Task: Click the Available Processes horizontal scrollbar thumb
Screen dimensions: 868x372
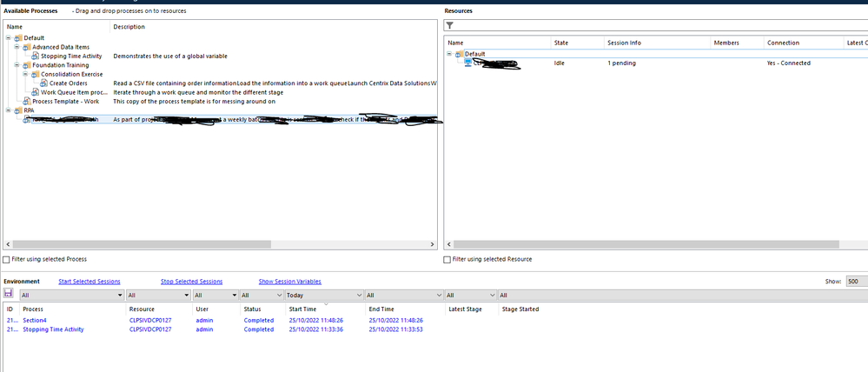Action: [142, 244]
